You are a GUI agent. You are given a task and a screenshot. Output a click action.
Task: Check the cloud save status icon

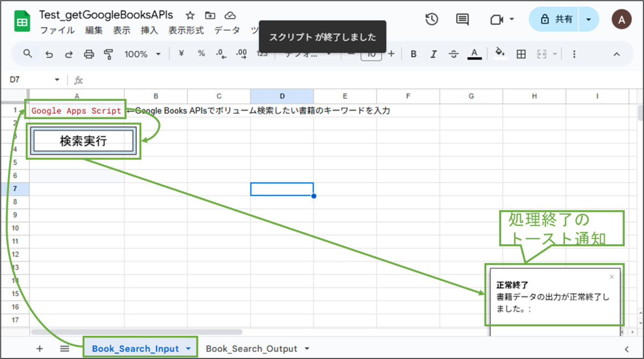(x=230, y=16)
